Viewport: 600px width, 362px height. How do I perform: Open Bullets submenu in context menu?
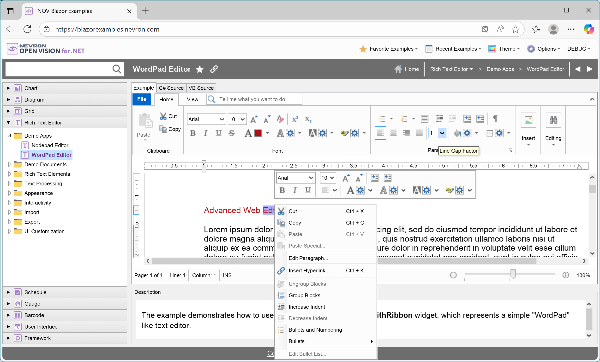(x=326, y=341)
